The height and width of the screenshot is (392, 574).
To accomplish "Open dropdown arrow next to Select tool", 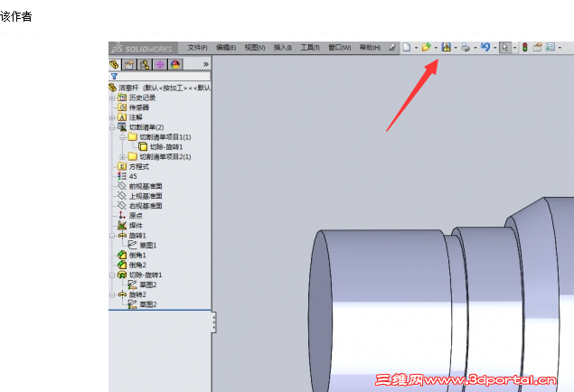I will (x=514, y=48).
